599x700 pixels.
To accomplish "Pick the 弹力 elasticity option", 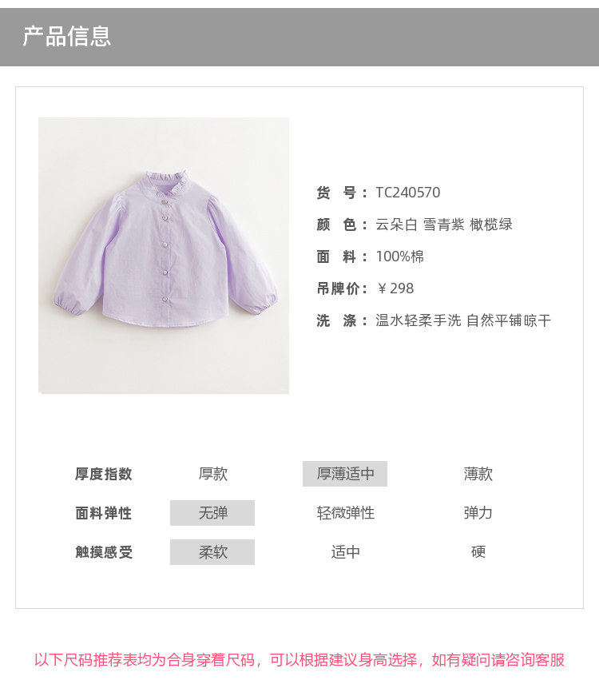I will tap(478, 513).
